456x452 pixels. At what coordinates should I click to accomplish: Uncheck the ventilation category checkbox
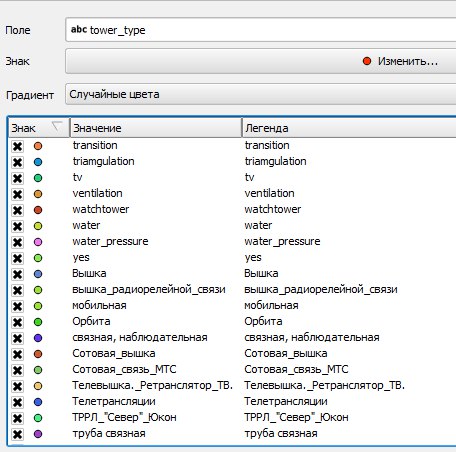click(x=17, y=194)
